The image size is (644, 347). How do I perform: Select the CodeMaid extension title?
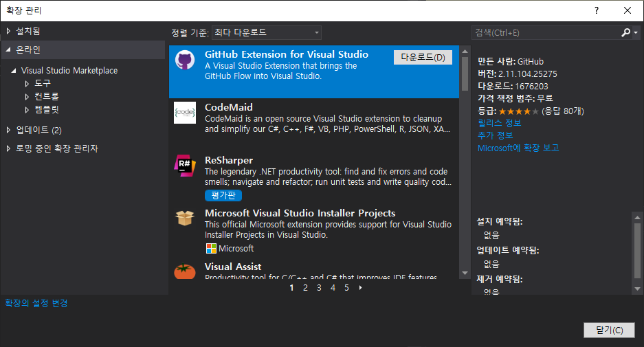pos(229,107)
